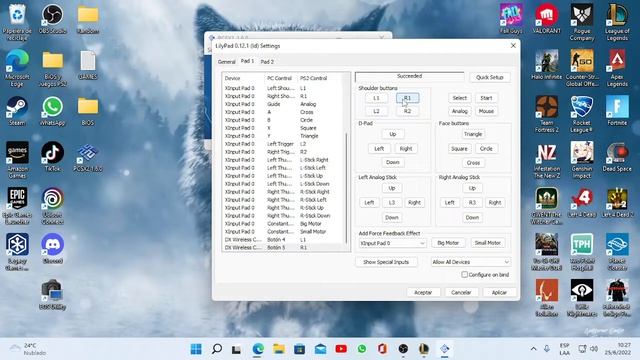
Task: Click the Start button binding
Action: click(486, 98)
